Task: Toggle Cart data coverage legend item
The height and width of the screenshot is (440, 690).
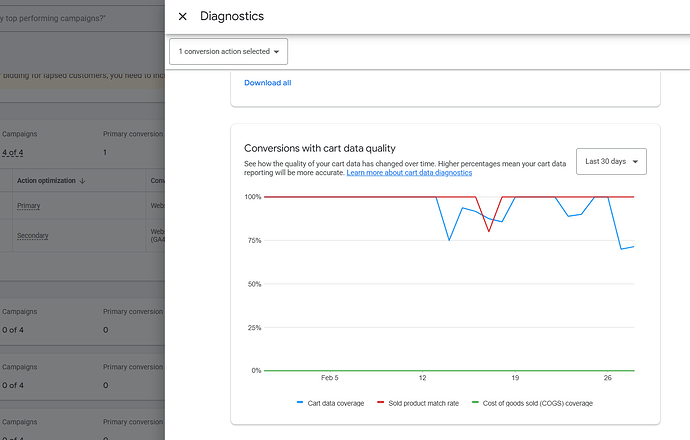Action: tap(330, 403)
